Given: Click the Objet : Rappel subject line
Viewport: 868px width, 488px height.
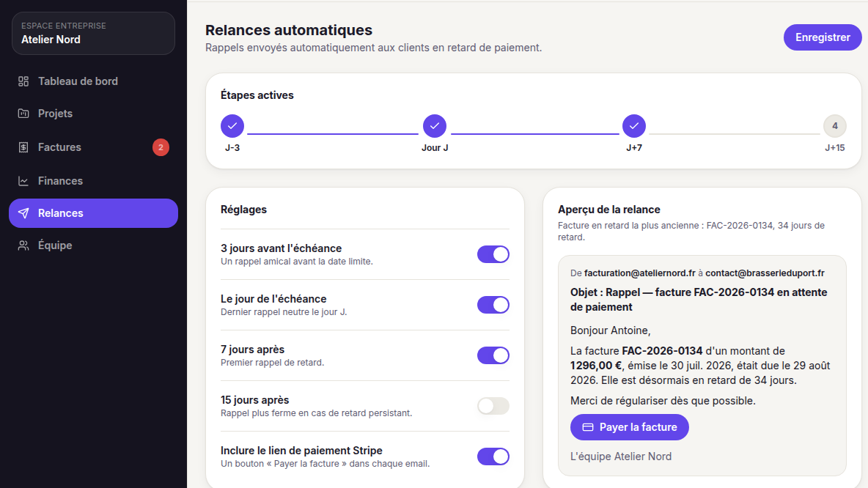Looking at the screenshot, I should coord(699,300).
